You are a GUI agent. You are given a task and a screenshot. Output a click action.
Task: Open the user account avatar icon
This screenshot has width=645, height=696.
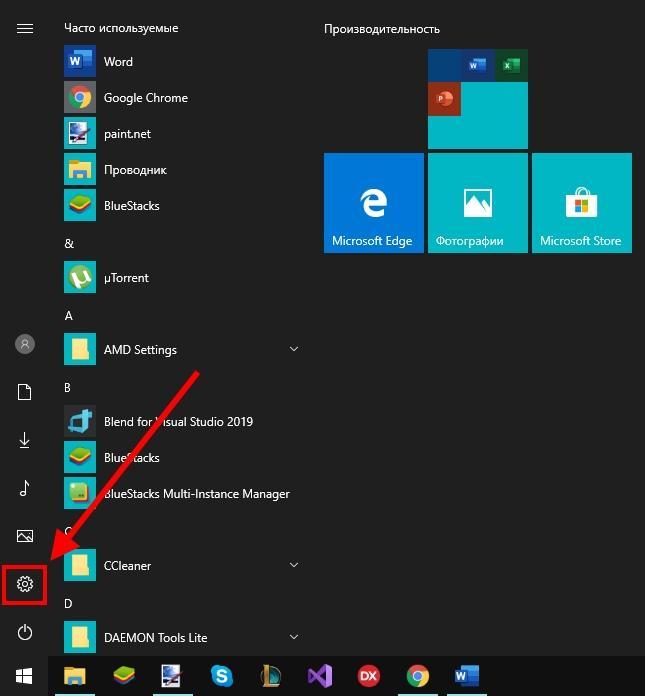[25, 344]
